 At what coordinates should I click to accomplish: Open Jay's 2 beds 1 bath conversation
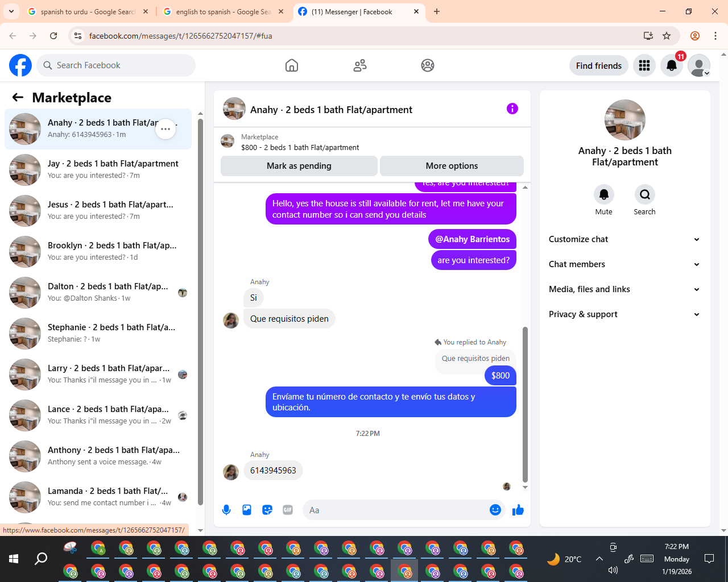(x=98, y=170)
